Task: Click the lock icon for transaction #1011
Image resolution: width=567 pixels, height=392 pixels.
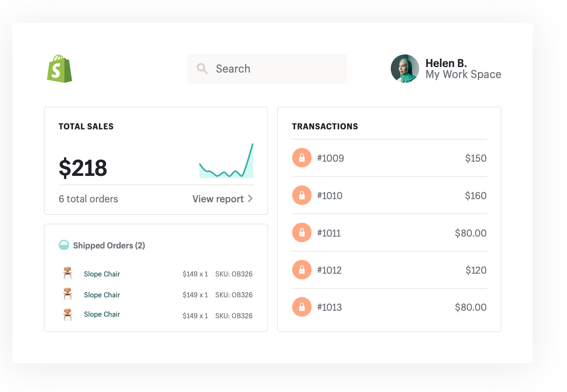Action: (302, 233)
